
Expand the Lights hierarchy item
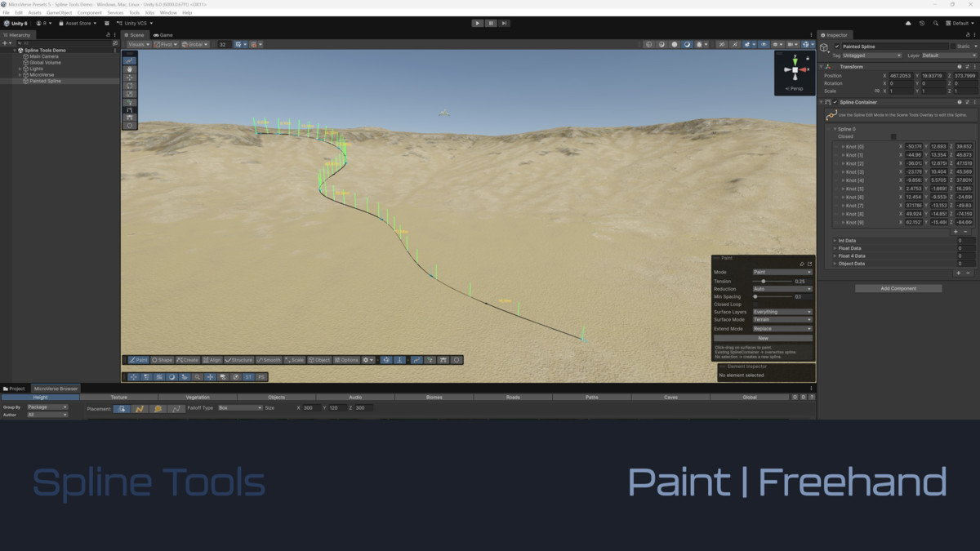tap(20, 69)
